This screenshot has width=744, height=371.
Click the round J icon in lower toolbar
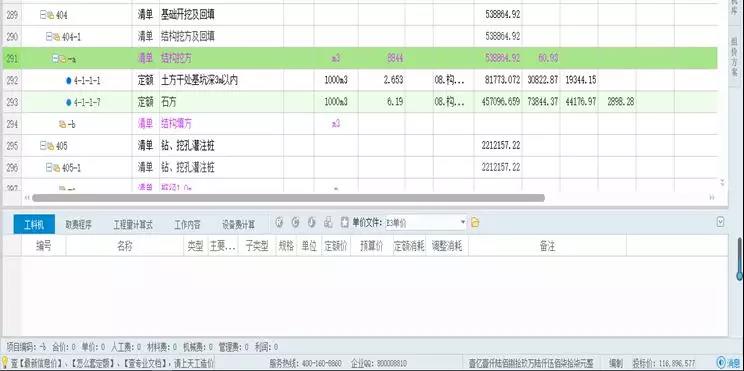coord(311,223)
